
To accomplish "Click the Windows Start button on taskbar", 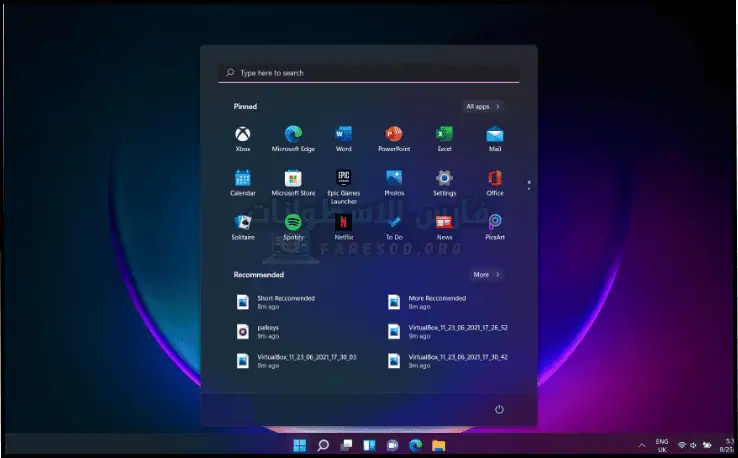I will (x=298, y=444).
